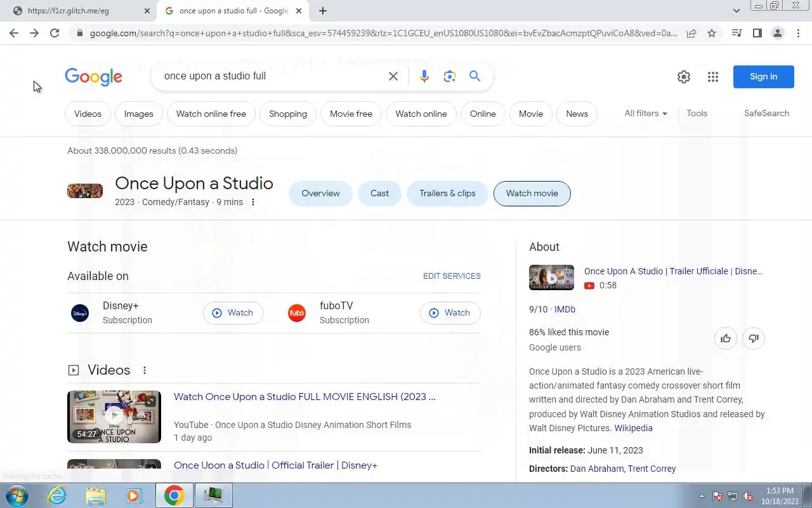Image resolution: width=812 pixels, height=508 pixels.
Task: Clear the search box with the X
Action: (x=393, y=76)
